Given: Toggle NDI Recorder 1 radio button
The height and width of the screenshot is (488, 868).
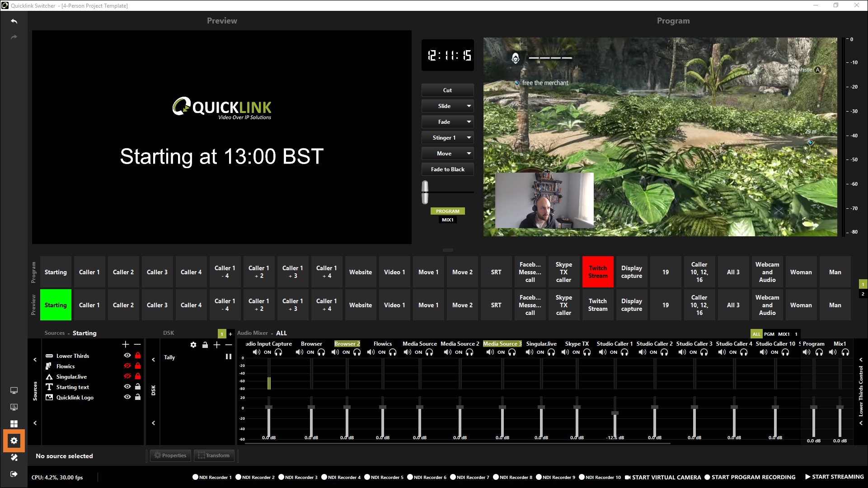Looking at the screenshot, I should 196,477.
